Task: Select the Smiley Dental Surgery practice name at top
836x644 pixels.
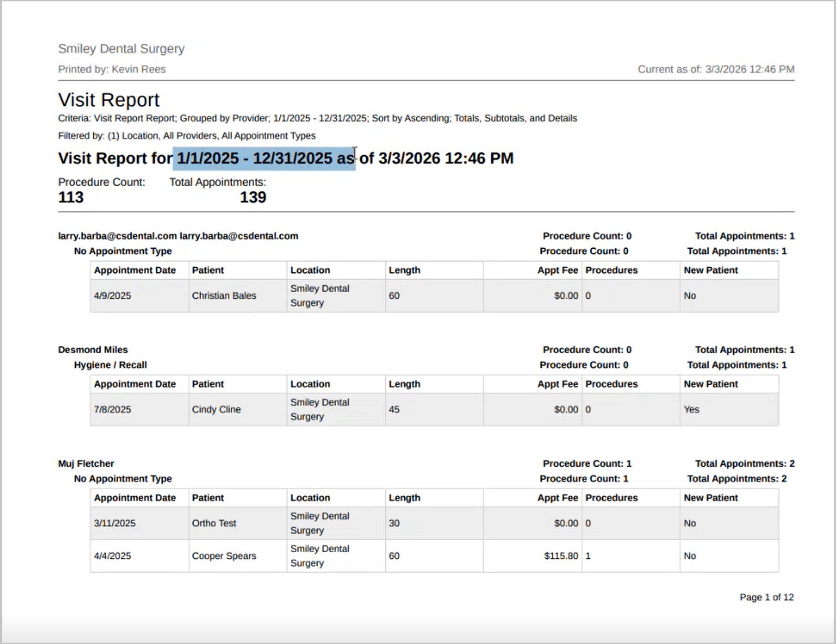Action: click(x=121, y=48)
